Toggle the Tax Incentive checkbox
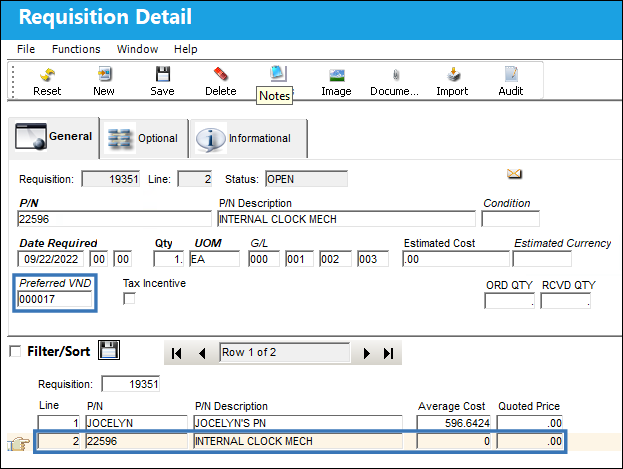623x469 pixels. coord(129,298)
